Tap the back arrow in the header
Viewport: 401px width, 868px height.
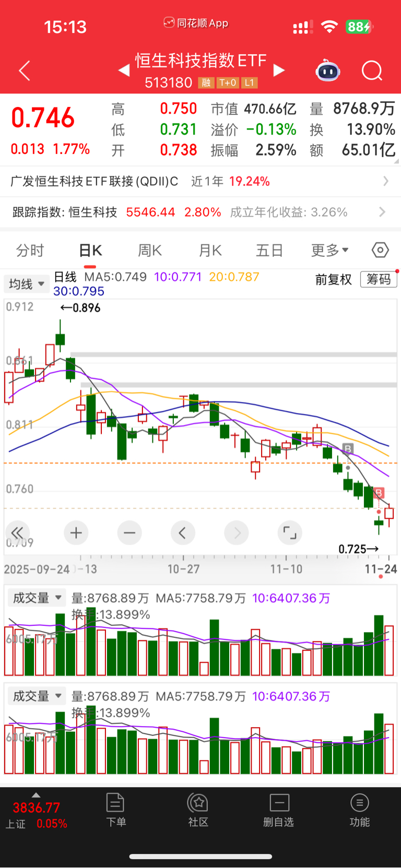(25, 70)
